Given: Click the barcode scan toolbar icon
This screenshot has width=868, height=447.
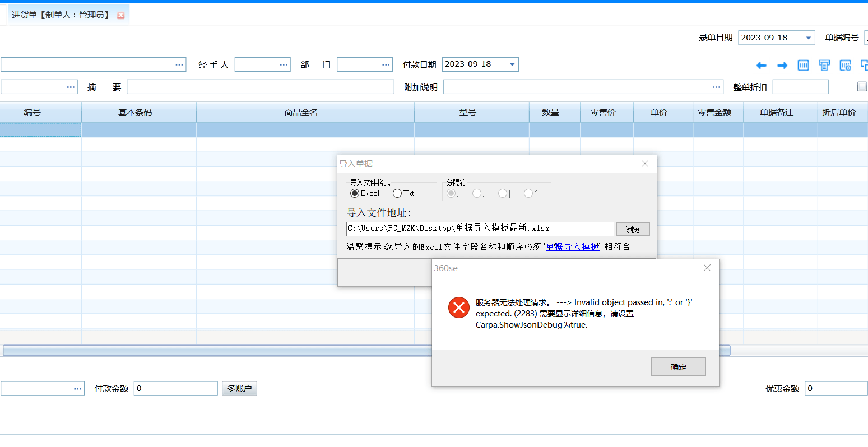Looking at the screenshot, I should (x=803, y=66).
